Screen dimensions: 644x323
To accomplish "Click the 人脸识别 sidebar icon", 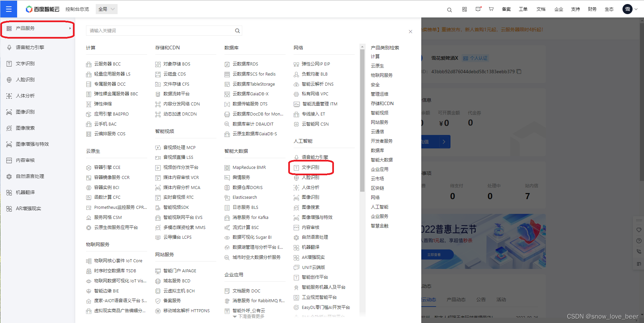I will click(9, 80).
